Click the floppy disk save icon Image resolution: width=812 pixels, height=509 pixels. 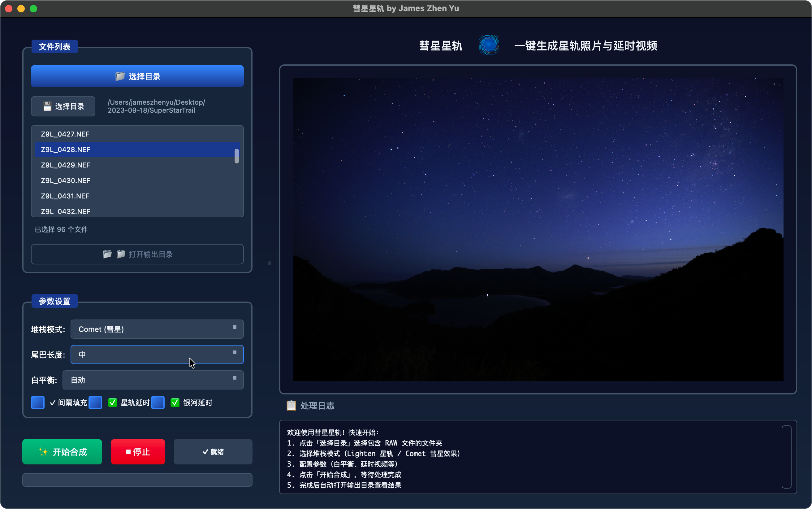(47, 107)
